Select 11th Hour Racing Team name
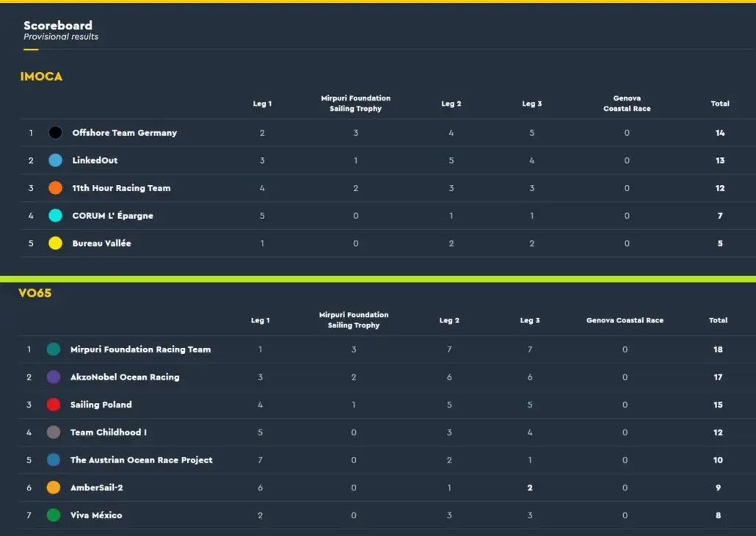This screenshot has height=536, width=756. pos(122,188)
